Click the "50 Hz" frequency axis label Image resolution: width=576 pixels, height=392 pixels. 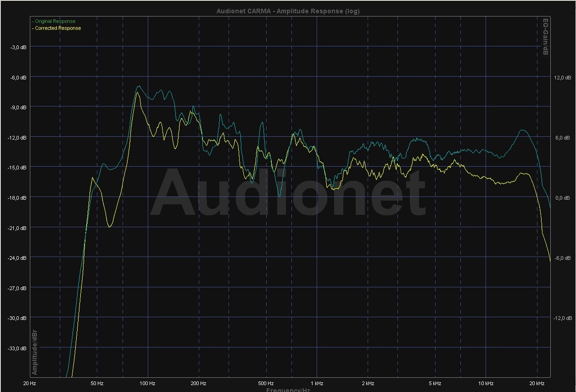(97, 383)
